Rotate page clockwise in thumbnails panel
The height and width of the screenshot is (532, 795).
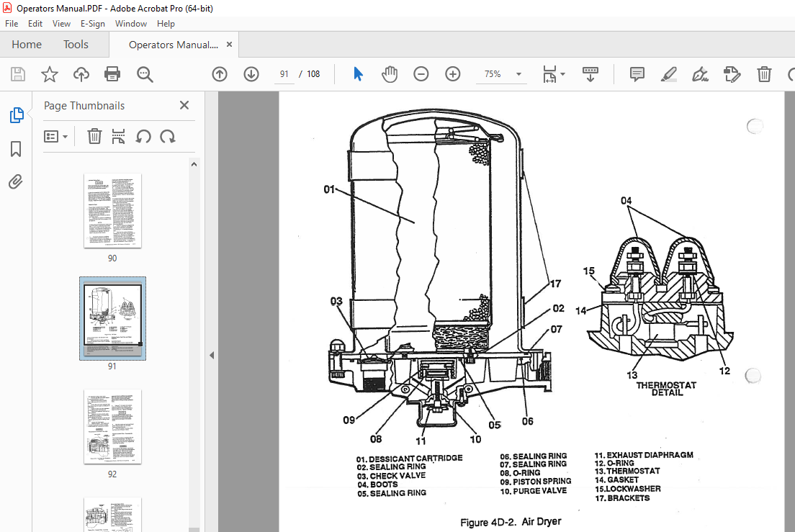pyautogui.click(x=168, y=136)
